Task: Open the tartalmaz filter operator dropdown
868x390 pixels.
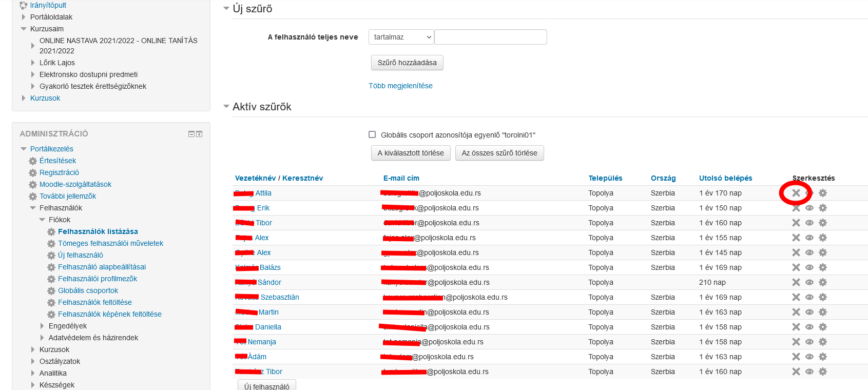Action: (401, 37)
